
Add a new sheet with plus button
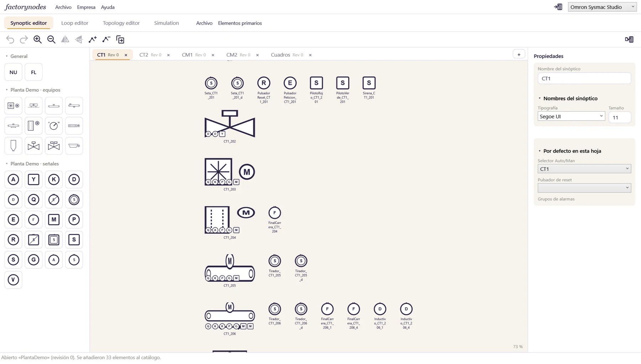click(519, 54)
